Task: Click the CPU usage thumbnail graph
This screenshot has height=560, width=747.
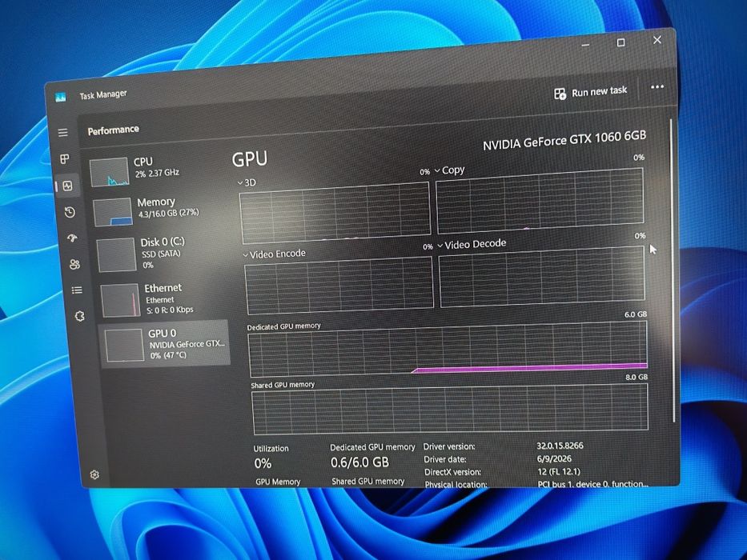Action: tap(109, 172)
